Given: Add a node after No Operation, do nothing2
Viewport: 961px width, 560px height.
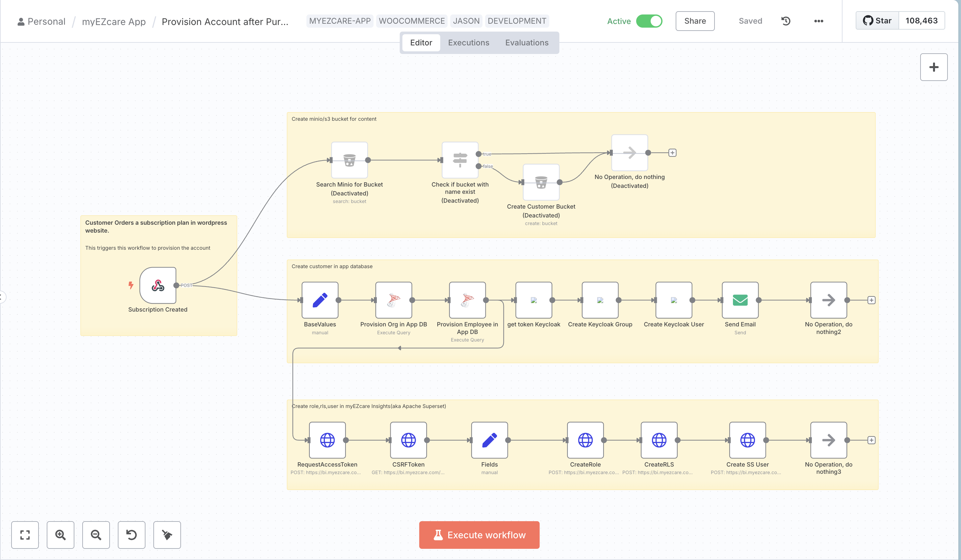Looking at the screenshot, I should 872,300.
